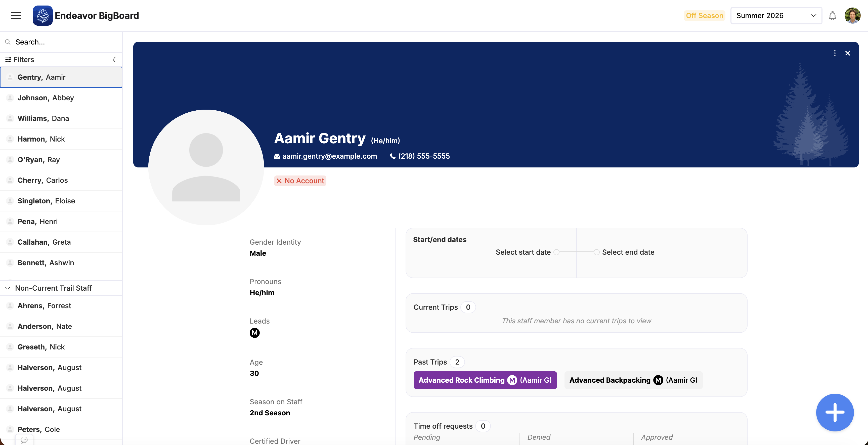Click the Endeavor BigBoard pinecone logo
Screen dimensions: 868x445
(x=42, y=16)
